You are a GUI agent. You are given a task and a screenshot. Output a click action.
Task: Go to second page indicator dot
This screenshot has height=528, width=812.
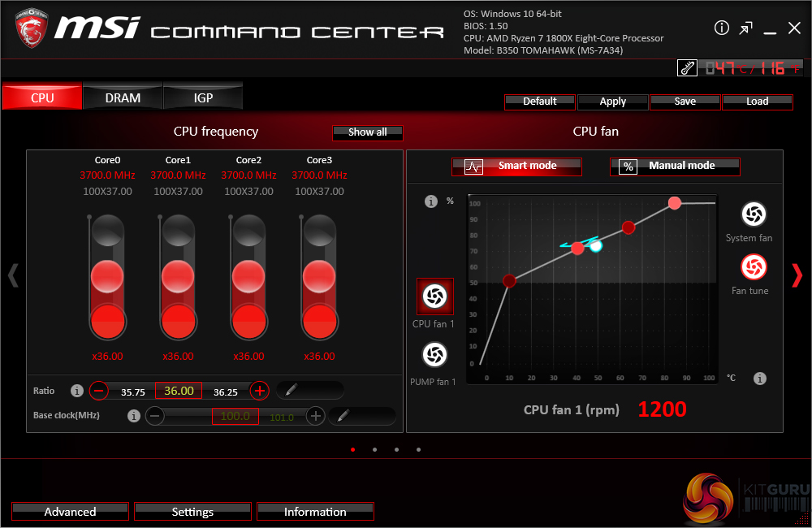[374, 450]
